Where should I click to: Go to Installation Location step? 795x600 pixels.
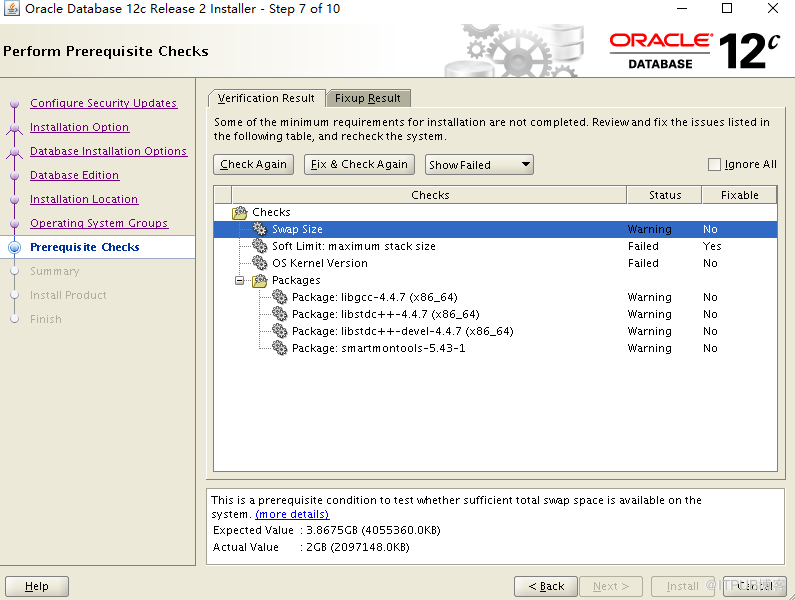tap(84, 199)
